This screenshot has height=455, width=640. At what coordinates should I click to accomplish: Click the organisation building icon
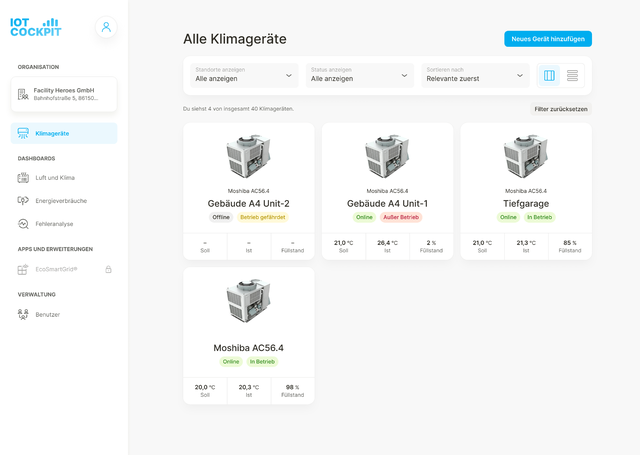[23, 94]
